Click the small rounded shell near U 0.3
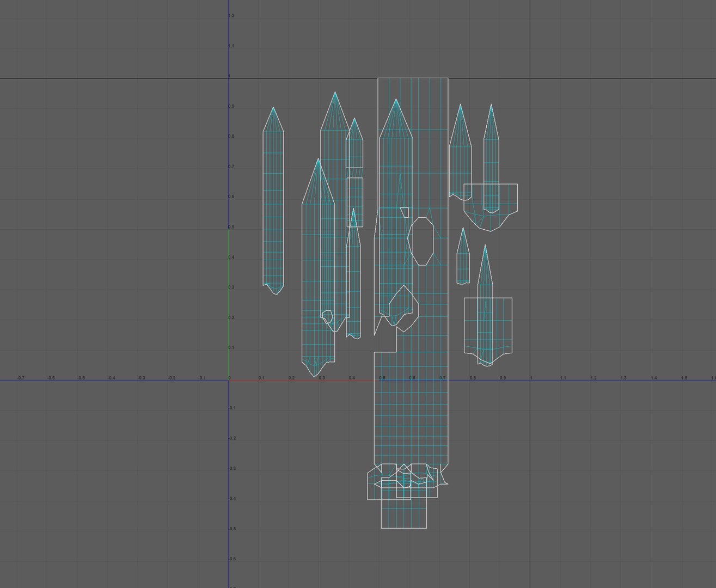The image size is (716, 588). tap(327, 316)
